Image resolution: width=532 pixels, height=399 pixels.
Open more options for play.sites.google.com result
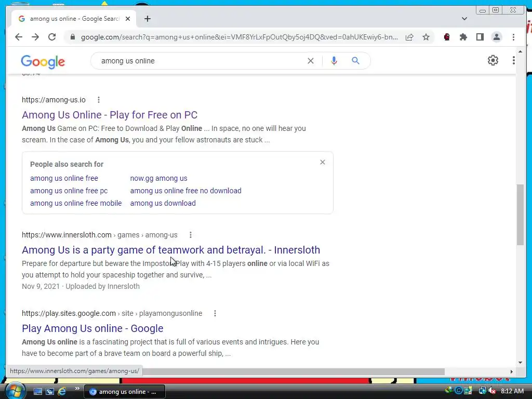click(215, 313)
